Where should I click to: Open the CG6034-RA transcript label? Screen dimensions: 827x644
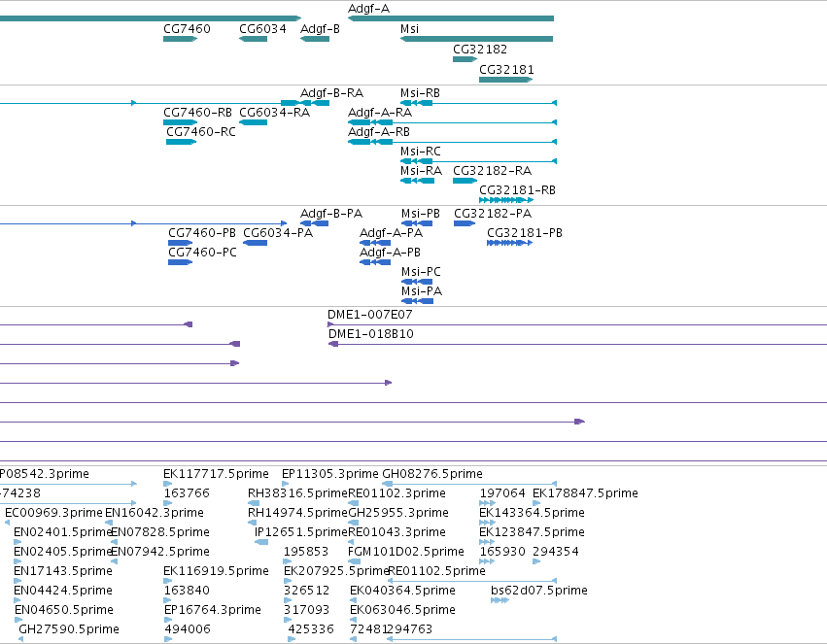275,113
